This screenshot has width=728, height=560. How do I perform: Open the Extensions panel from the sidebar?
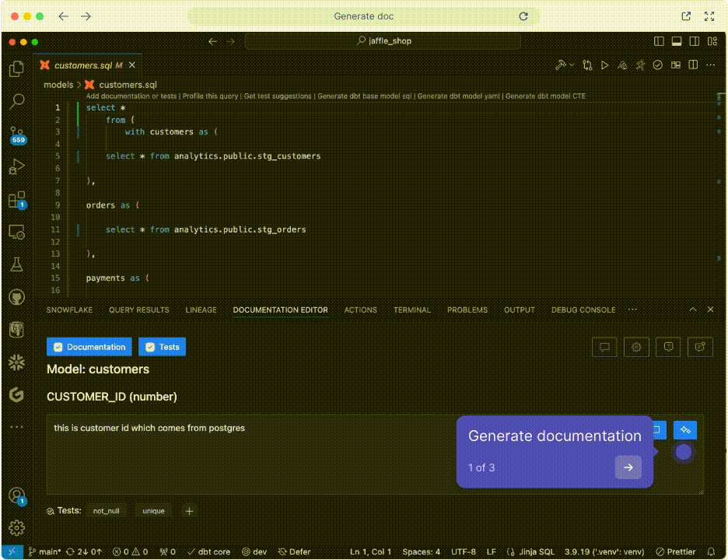point(16,199)
